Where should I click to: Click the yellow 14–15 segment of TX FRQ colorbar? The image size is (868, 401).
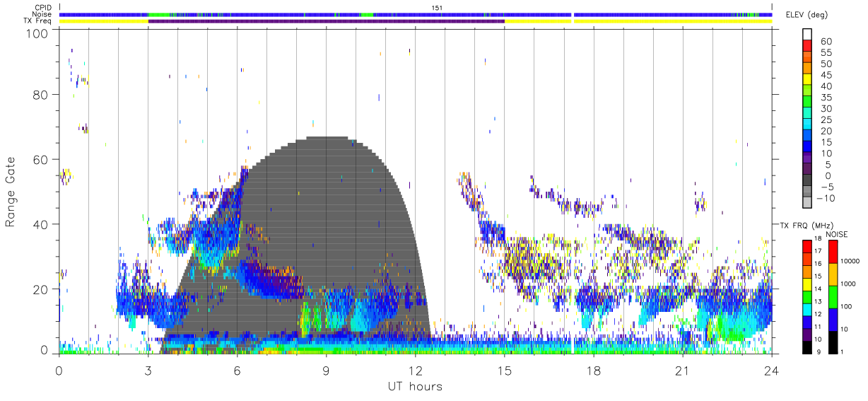click(x=807, y=283)
